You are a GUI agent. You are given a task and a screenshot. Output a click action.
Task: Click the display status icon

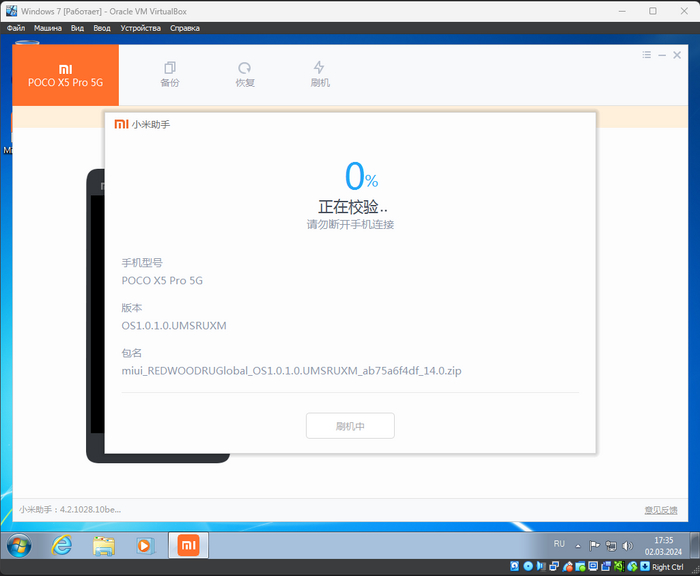pyautogui.click(x=593, y=566)
